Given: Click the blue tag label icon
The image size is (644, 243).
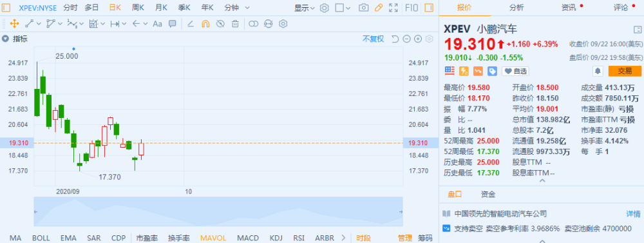Looking at the screenshot, I should [492, 71].
